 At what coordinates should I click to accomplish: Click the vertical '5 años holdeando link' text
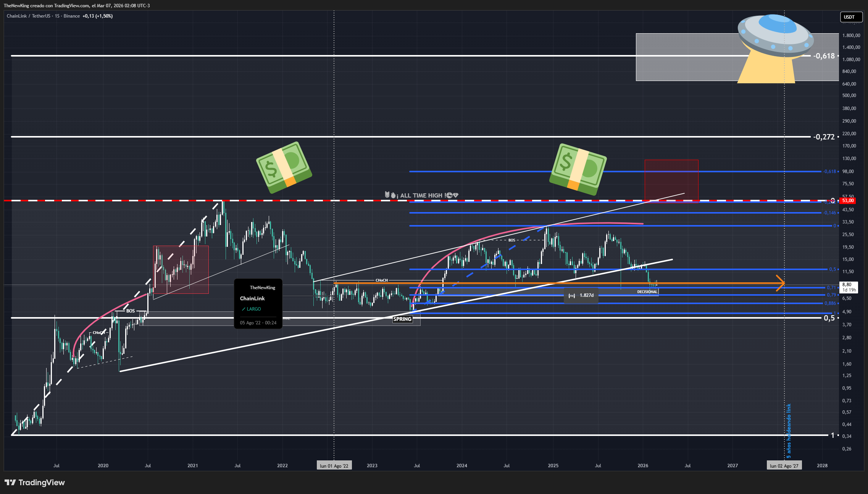pyautogui.click(x=789, y=431)
